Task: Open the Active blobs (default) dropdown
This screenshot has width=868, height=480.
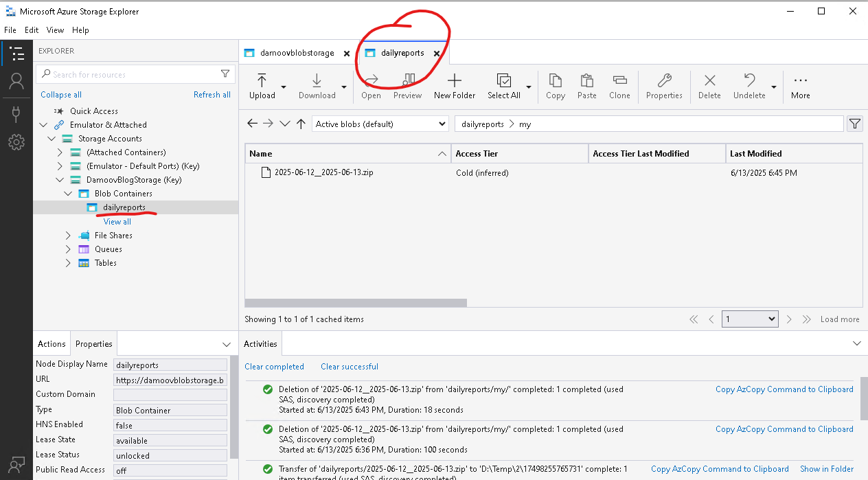Action: coord(381,124)
